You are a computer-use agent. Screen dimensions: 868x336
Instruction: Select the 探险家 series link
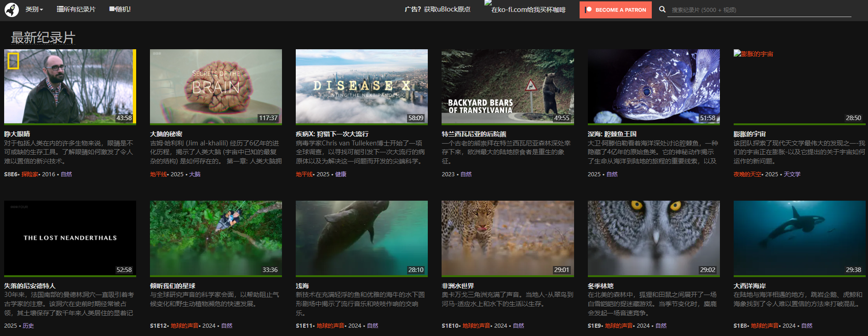pyautogui.click(x=30, y=174)
